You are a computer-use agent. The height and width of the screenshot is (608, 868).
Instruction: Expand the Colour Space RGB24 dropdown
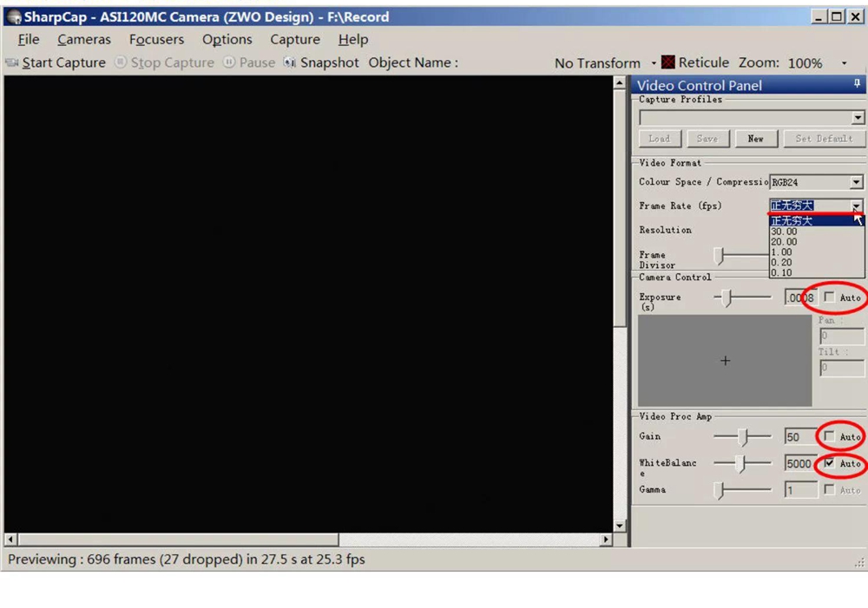(x=856, y=182)
